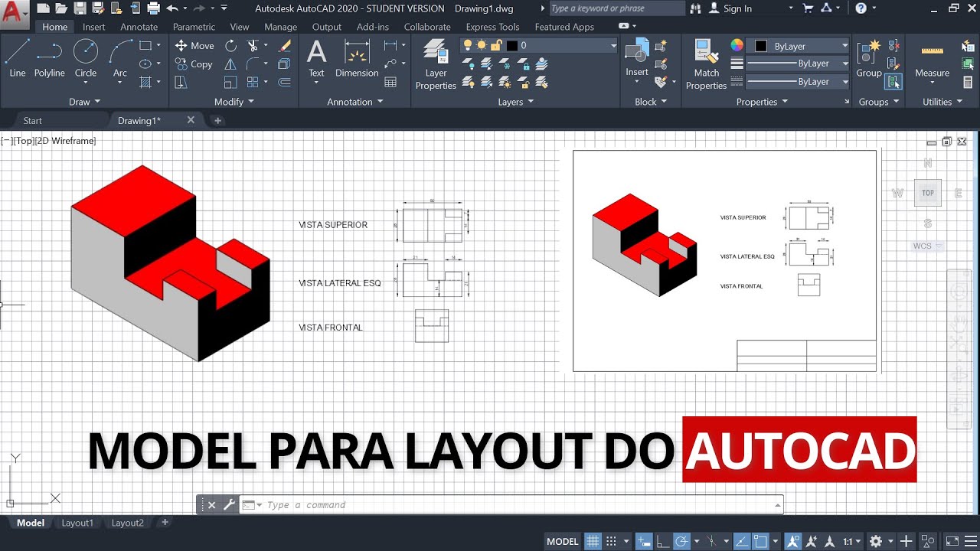Image resolution: width=980 pixels, height=551 pixels.
Task: Open the annotation scale 1:1 dropdown
Action: pyautogui.click(x=851, y=541)
